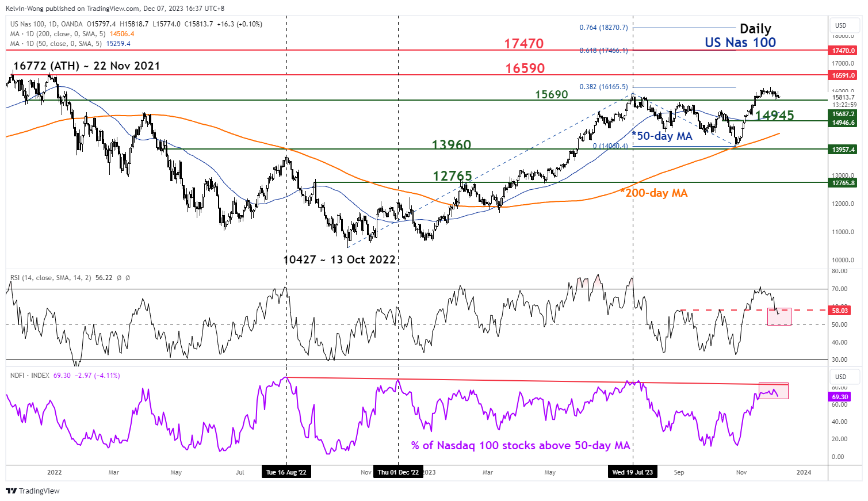The image size is (868, 501).
Task: Click the 'Daily' timeframe title text
Action: point(755,29)
